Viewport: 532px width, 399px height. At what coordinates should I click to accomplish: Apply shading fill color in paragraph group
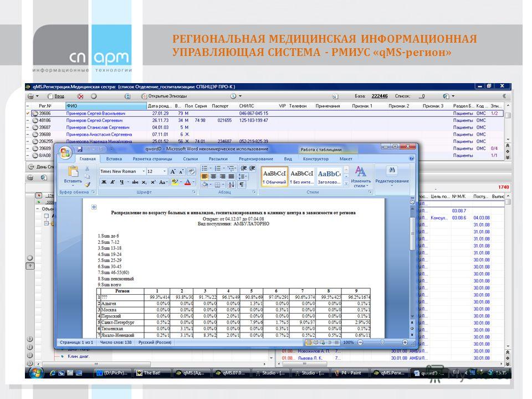coord(205,185)
